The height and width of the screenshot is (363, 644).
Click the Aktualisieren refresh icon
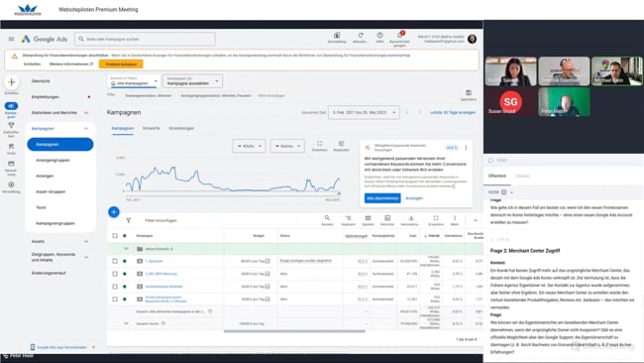(x=361, y=36)
